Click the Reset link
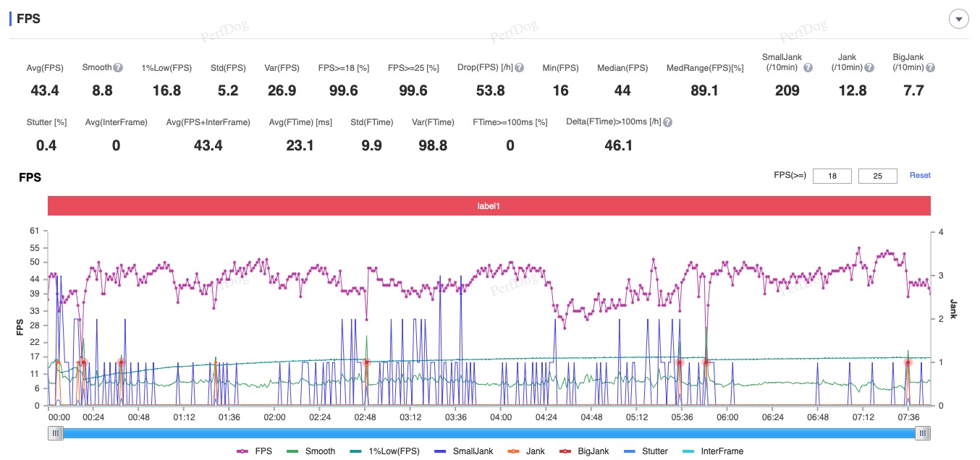980x460 pixels. coord(920,176)
